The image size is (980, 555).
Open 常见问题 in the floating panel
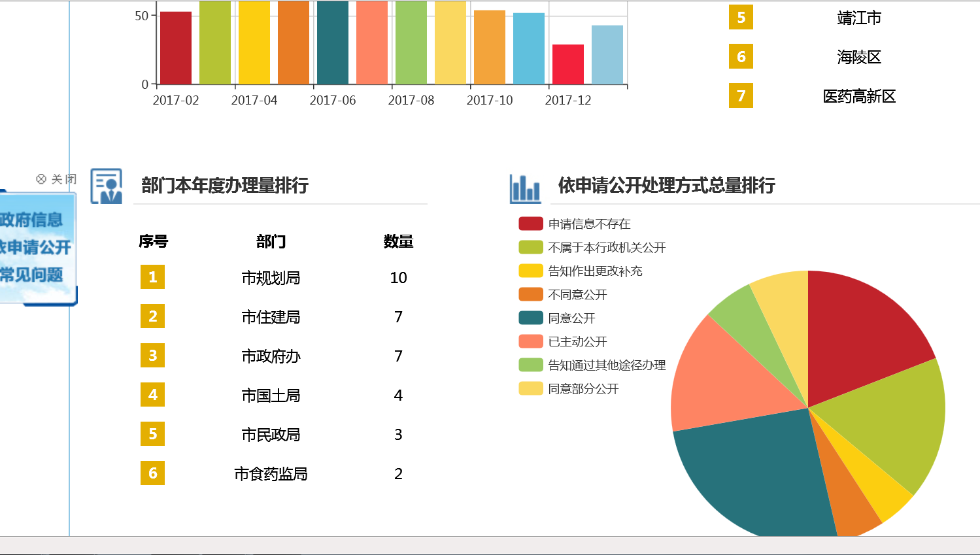point(31,275)
